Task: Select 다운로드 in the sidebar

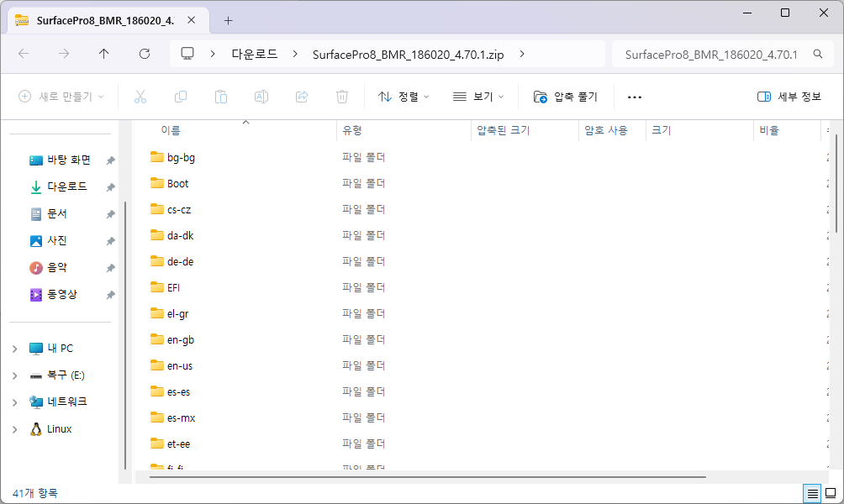Action: 66,186
